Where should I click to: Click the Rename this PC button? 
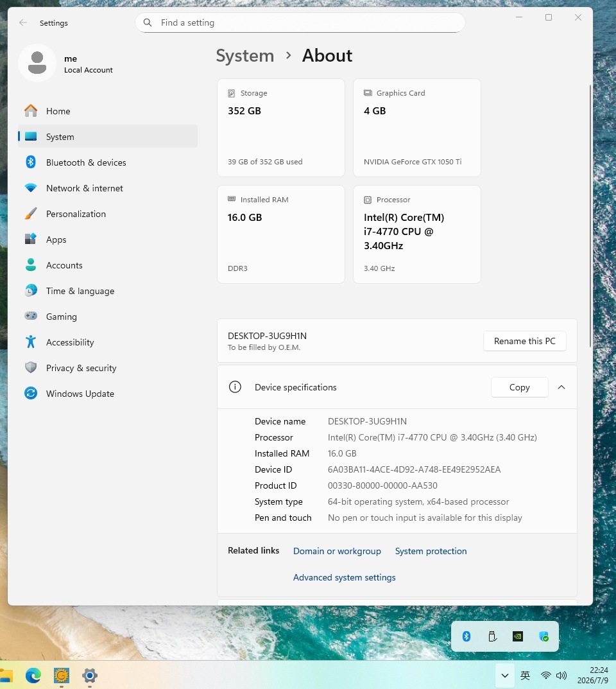(525, 341)
